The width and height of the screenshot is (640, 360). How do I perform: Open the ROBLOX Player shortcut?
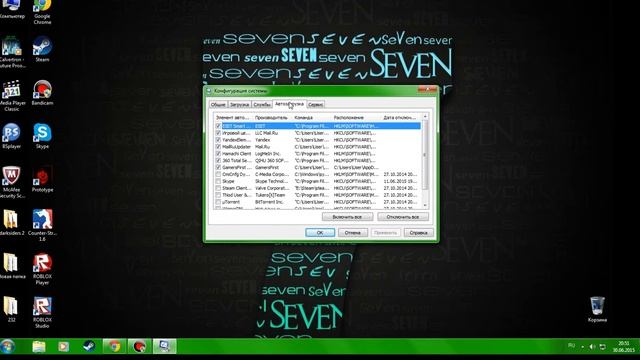(42, 269)
